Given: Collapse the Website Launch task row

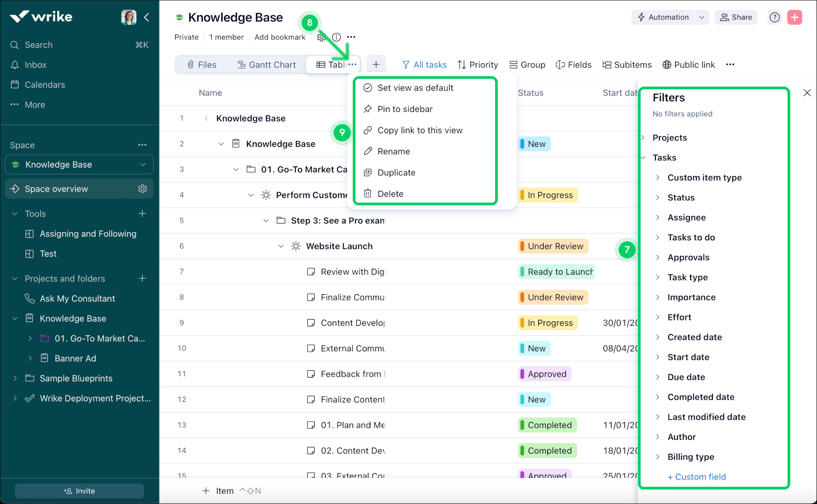Looking at the screenshot, I should point(281,246).
